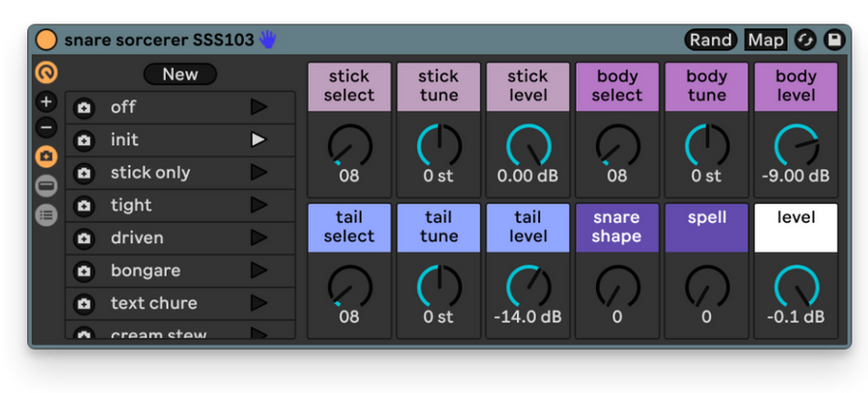The image size is (868, 393).
Task: Launch the driven variation
Action: pyautogui.click(x=258, y=238)
